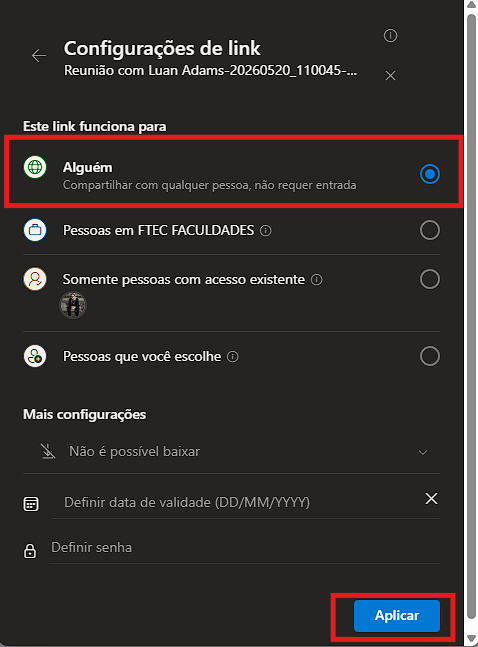Click the person icon for existing access
The image size is (478, 647).
[x=35, y=279]
